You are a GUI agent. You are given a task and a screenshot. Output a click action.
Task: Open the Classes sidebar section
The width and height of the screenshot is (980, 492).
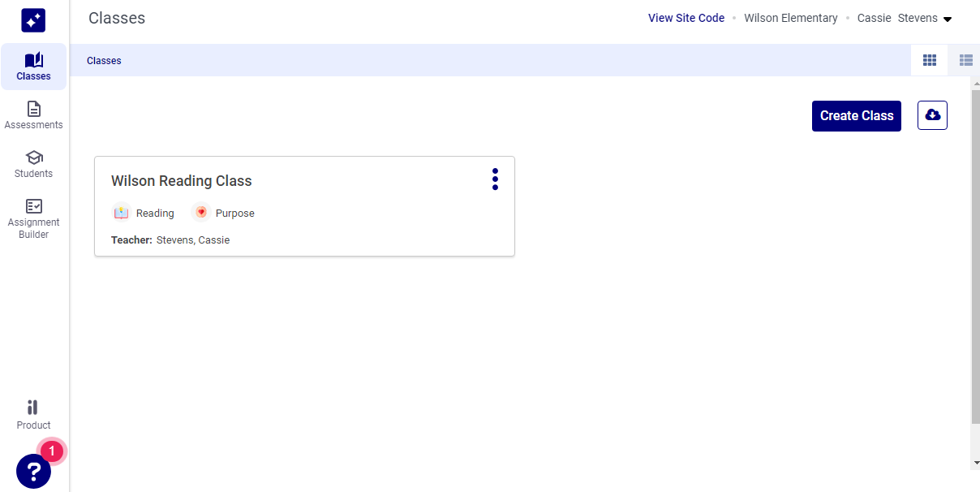pos(33,67)
